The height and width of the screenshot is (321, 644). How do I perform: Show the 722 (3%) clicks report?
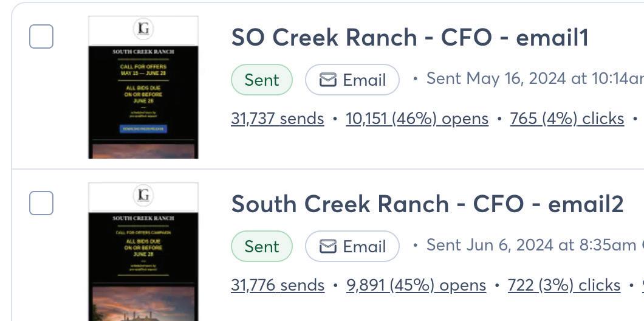564,285
